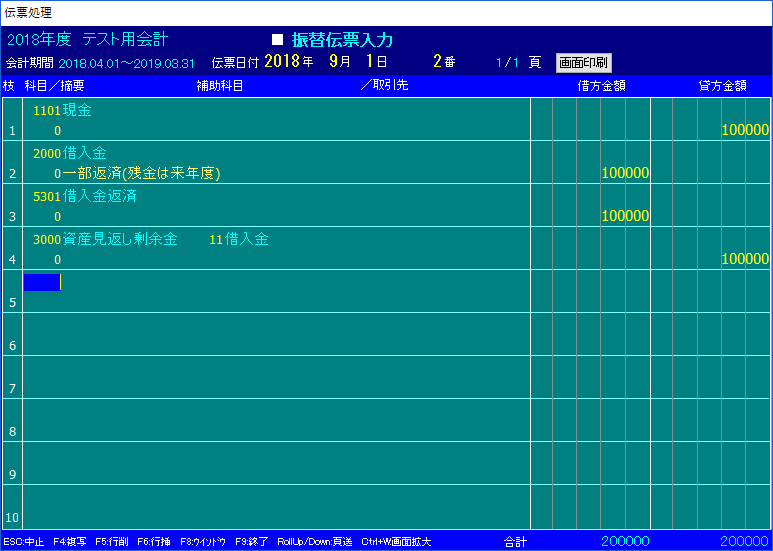Click the F9:終了 shortcut label

(x=251, y=542)
